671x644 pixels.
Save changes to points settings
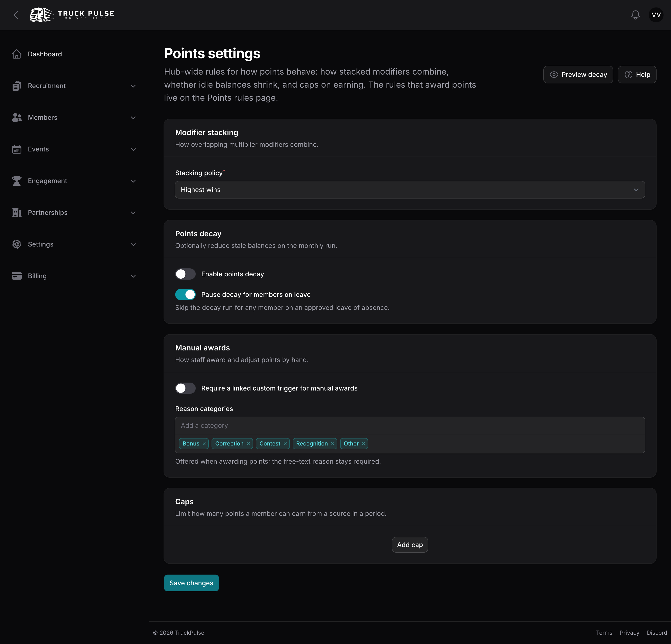click(191, 583)
